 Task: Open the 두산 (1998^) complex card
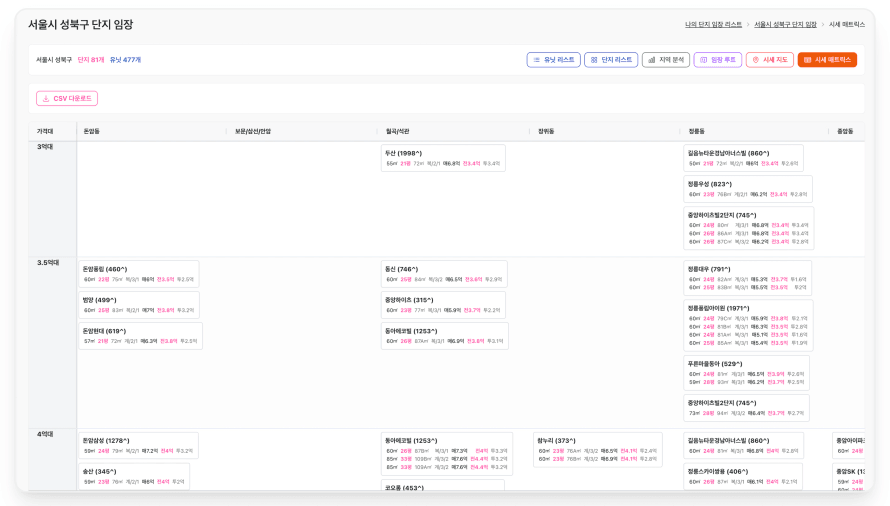pos(443,158)
